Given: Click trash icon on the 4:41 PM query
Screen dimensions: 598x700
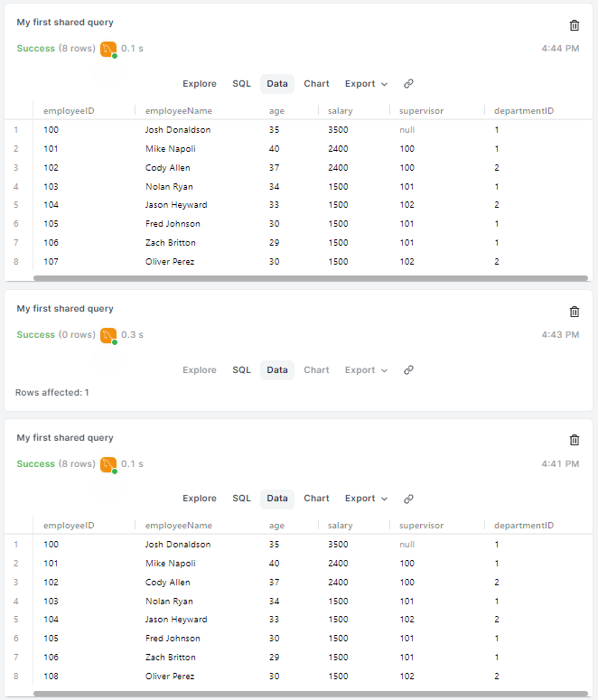Looking at the screenshot, I should [575, 440].
